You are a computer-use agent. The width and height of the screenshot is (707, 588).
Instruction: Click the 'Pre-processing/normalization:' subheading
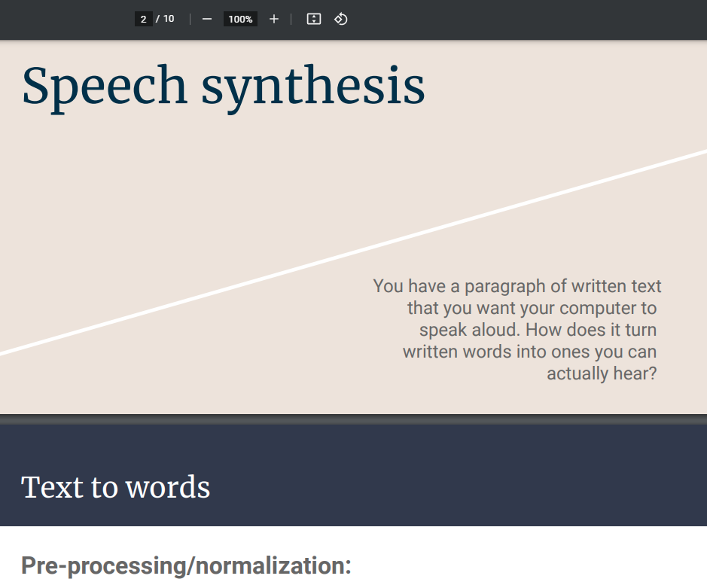(x=186, y=565)
